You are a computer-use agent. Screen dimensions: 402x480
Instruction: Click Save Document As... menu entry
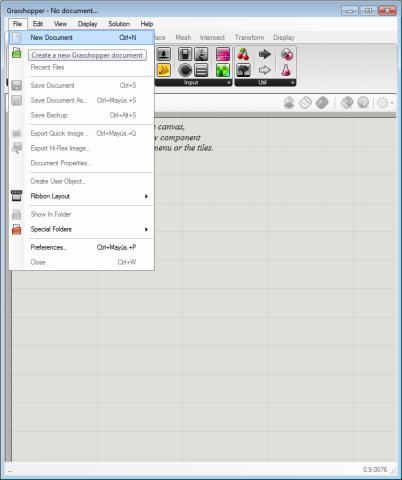[x=82, y=100]
